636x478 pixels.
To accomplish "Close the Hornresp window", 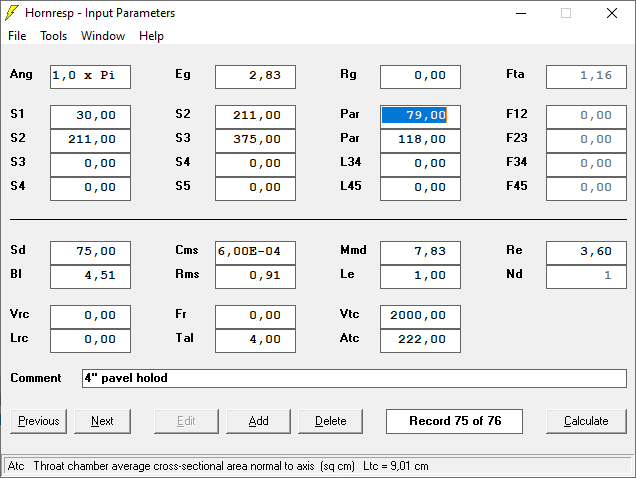I will coord(612,13).
